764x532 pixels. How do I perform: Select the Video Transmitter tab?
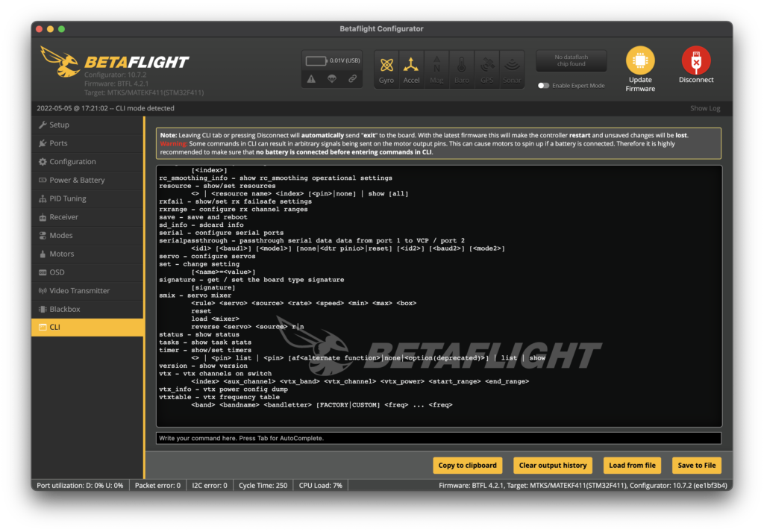click(x=88, y=291)
